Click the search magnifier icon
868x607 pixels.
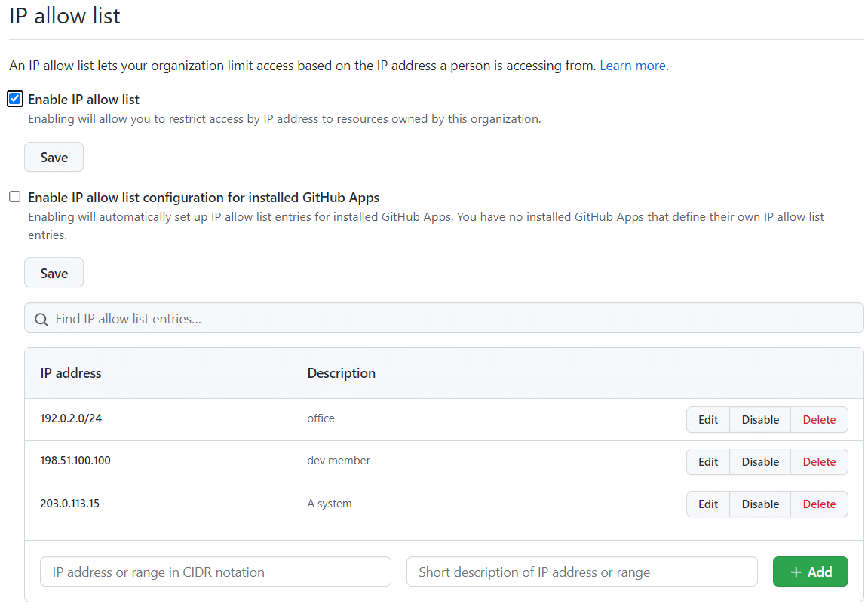41,317
